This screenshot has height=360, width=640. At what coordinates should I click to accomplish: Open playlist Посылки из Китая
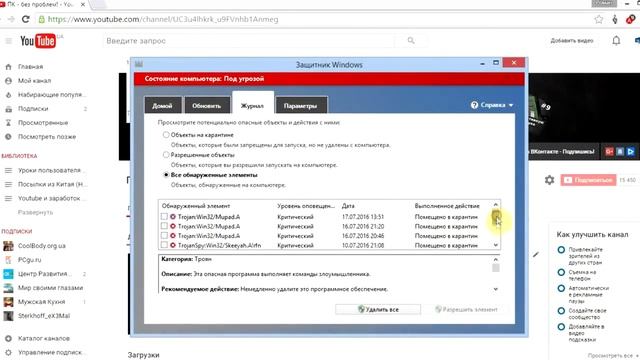(x=53, y=184)
